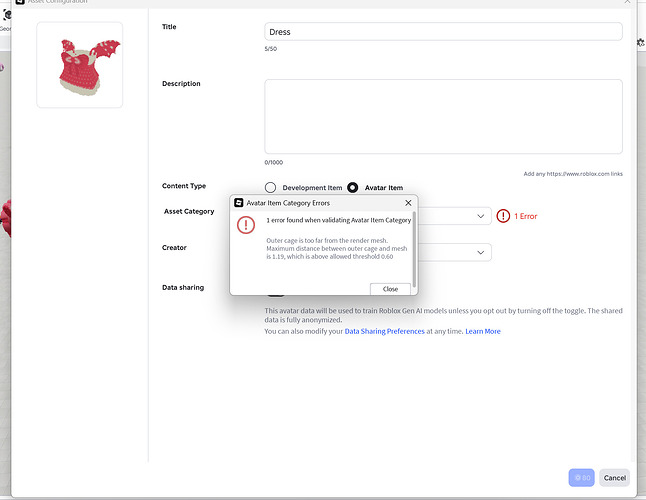The width and height of the screenshot is (646, 500).
Task: Click the Close button in the error dialog
Action: tap(390, 289)
